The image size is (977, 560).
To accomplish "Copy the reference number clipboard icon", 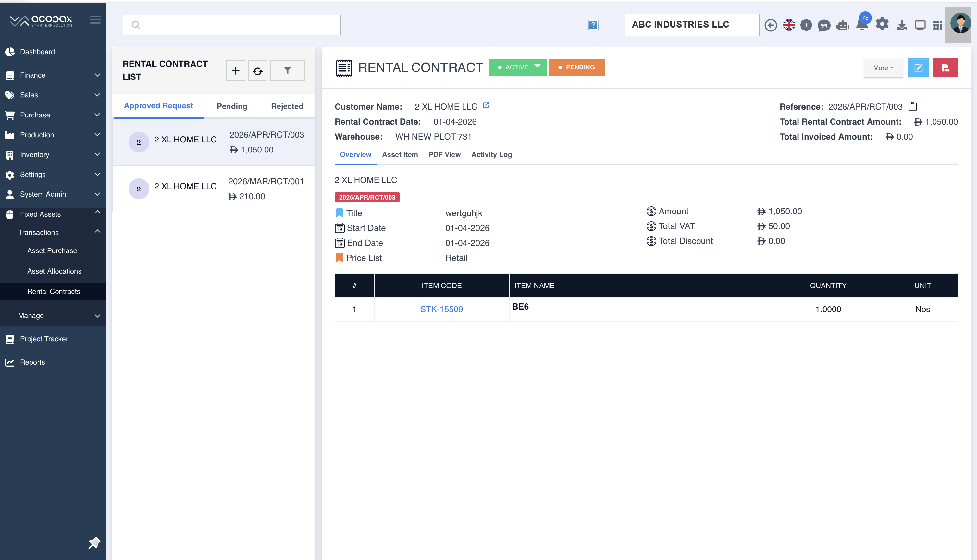I will [x=912, y=106].
